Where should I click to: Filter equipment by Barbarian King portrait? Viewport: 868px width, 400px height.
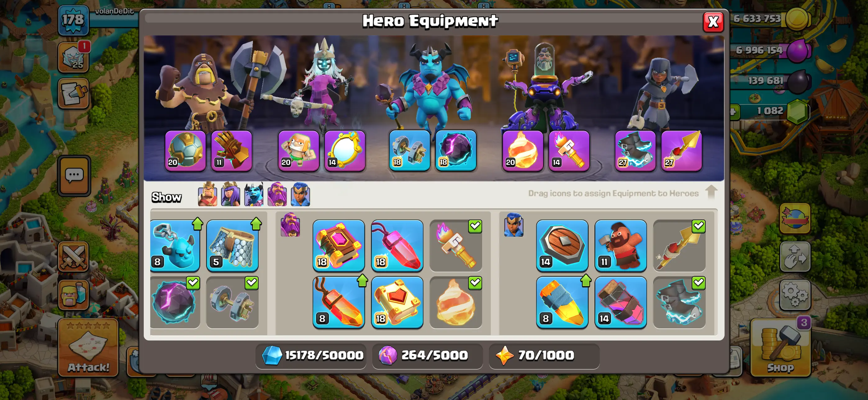(x=207, y=194)
